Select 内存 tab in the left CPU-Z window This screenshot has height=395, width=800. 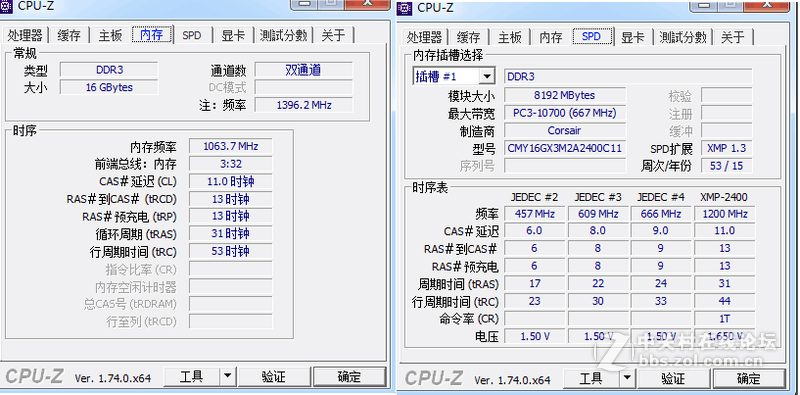152,34
